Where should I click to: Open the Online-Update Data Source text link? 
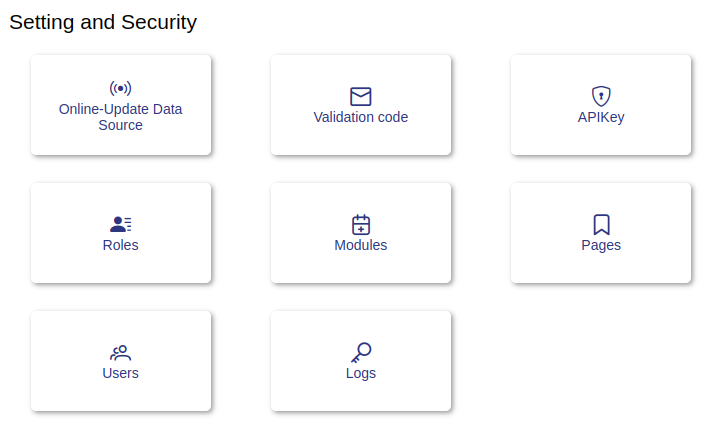pos(121,117)
